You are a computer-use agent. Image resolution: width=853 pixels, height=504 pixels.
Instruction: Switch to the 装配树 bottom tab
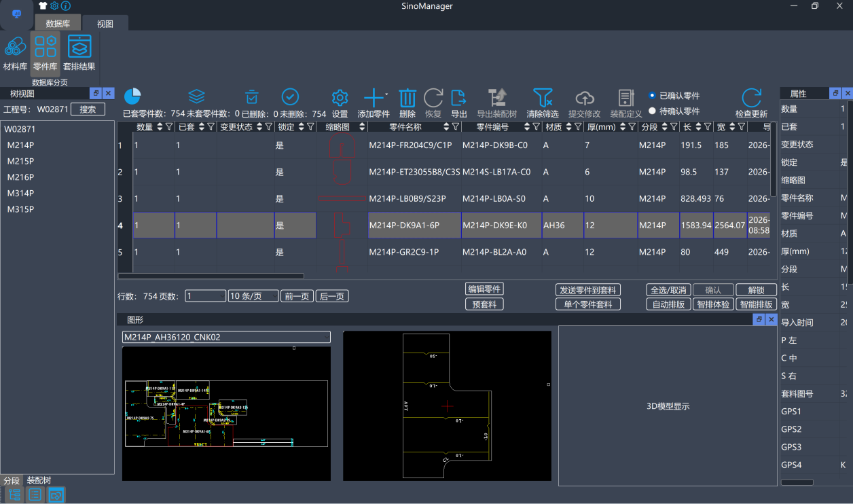(39, 480)
